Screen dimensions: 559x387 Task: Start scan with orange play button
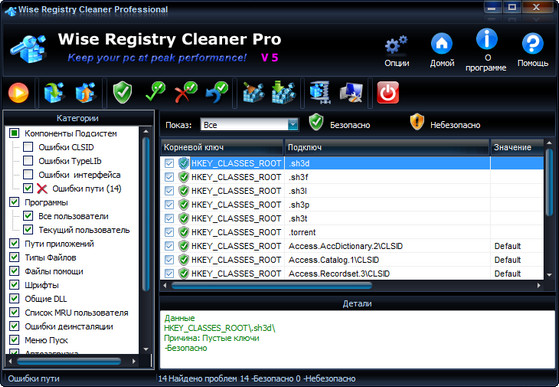pos(18,93)
